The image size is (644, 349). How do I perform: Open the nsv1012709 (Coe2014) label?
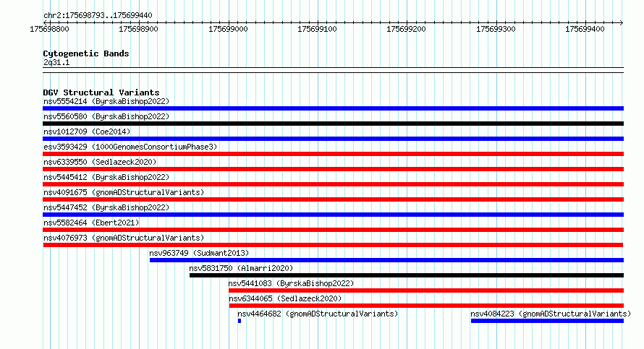87,132
